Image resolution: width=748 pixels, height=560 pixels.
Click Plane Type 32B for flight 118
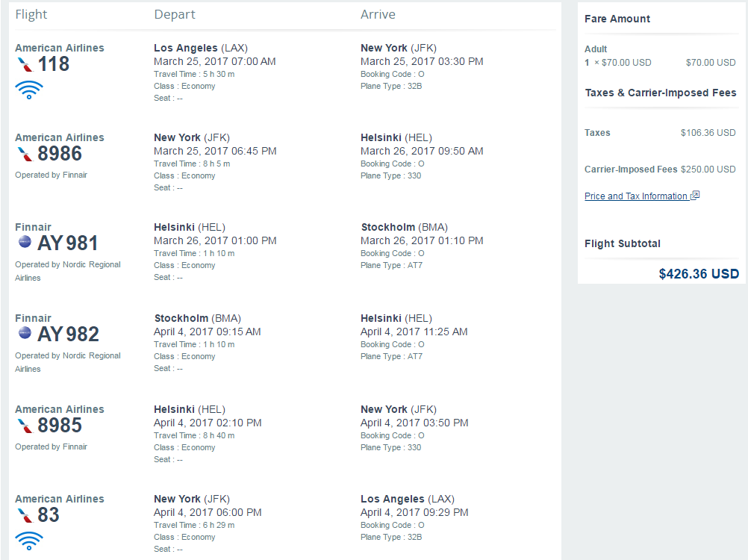391,86
